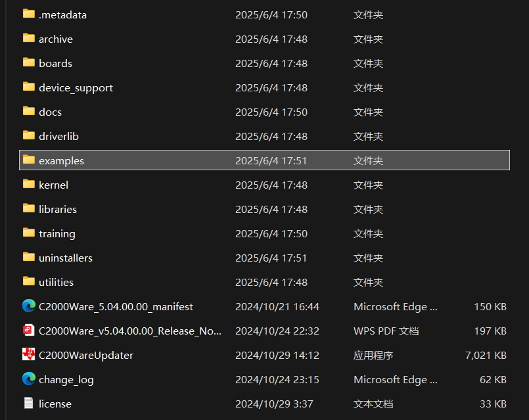Click the examples folder icon
529x420 pixels.
point(29,160)
